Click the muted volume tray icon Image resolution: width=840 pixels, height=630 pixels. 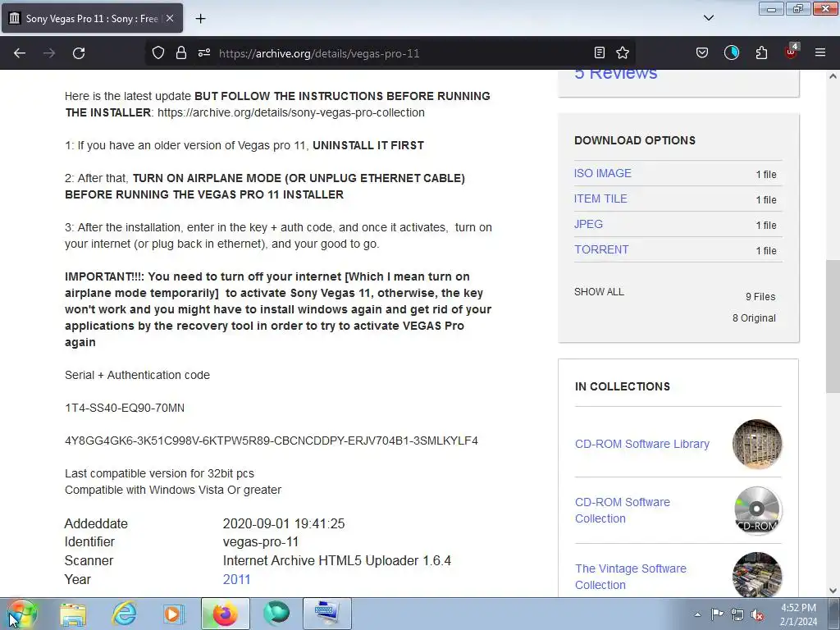tap(757, 614)
